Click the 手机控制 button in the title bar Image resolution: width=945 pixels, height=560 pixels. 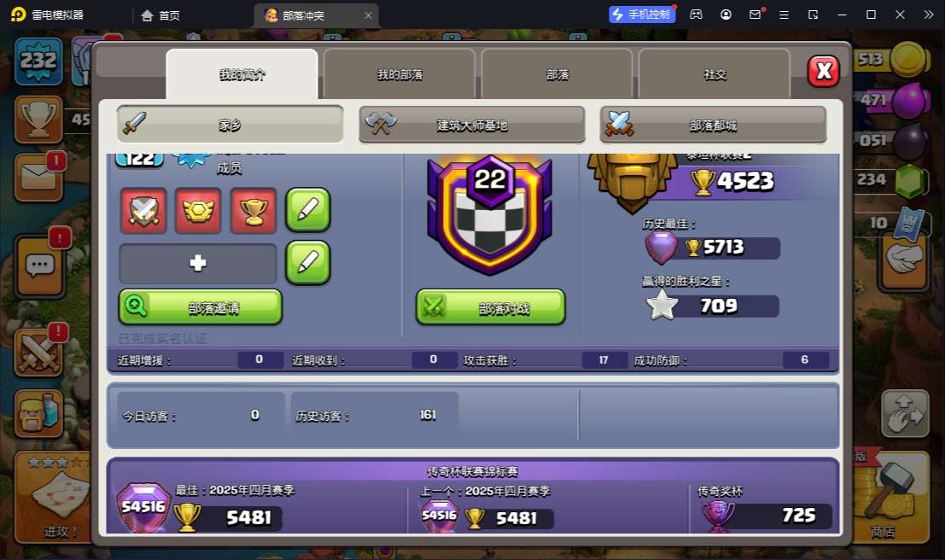click(642, 15)
